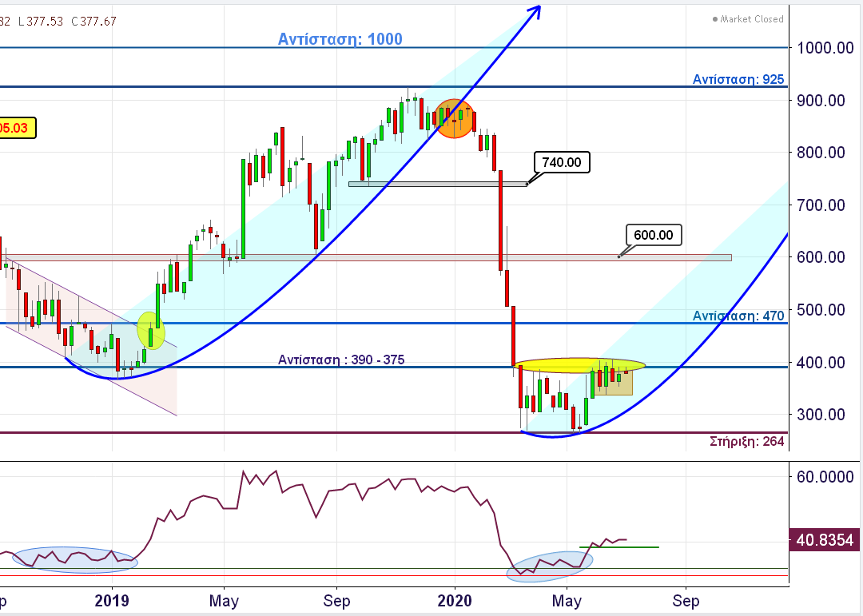This screenshot has height=616, width=863.
Task: Click the 2019 label on time axis
Action: 112,600
